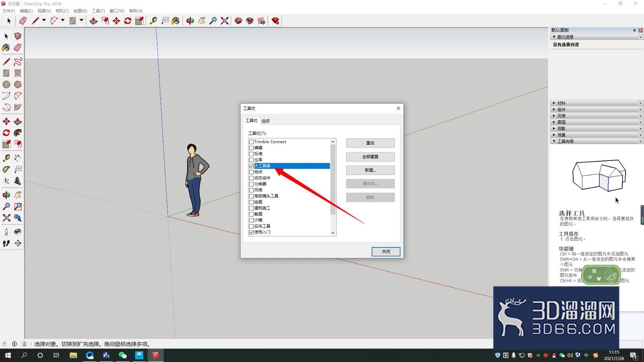Select the Make Component tool
Viewport: 644px width, 362px height.
(x=18, y=36)
